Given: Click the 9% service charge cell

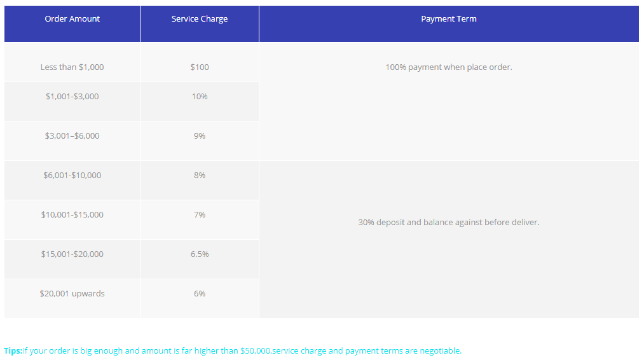Looking at the screenshot, I should coord(200,136).
